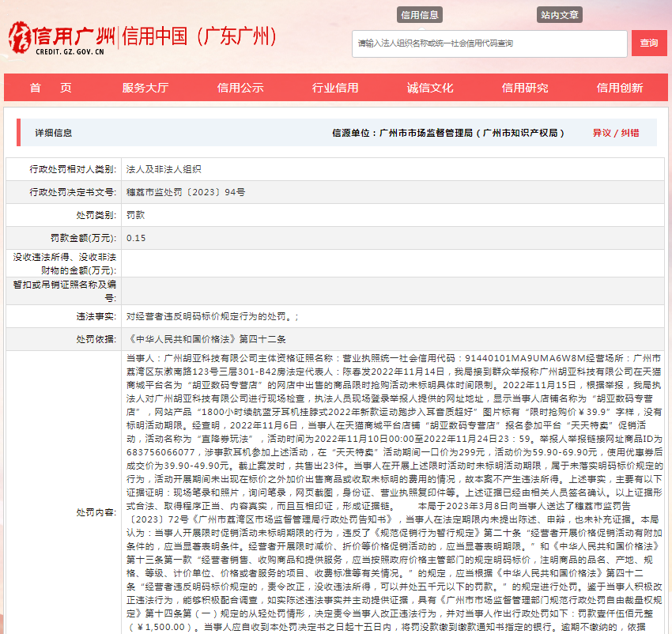Click the 处罚类别 row label
672x634 pixels.
(x=96, y=215)
